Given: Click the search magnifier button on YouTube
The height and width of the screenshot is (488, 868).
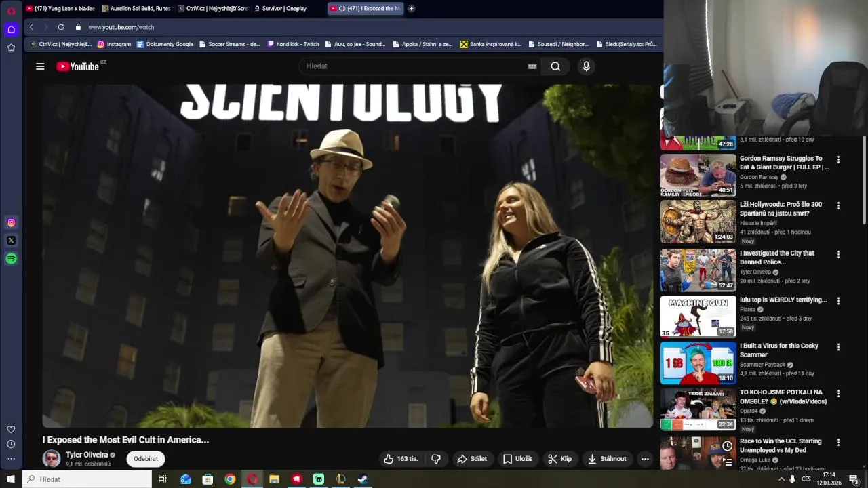Looking at the screenshot, I should [555, 66].
